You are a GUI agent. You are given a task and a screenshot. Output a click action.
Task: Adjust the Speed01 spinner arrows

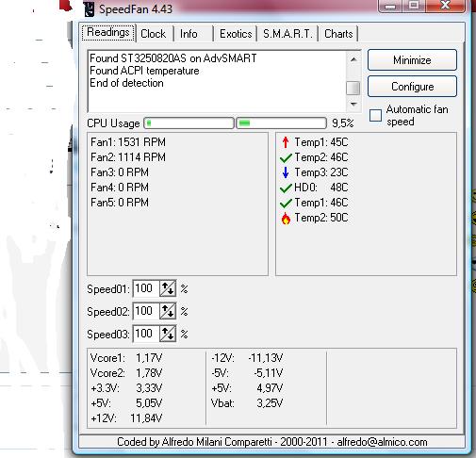(x=168, y=288)
